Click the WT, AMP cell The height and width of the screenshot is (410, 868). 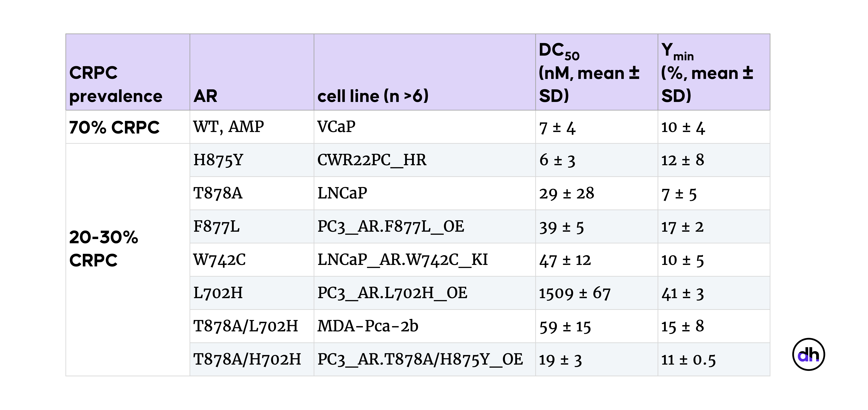click(x=252, y=127)
